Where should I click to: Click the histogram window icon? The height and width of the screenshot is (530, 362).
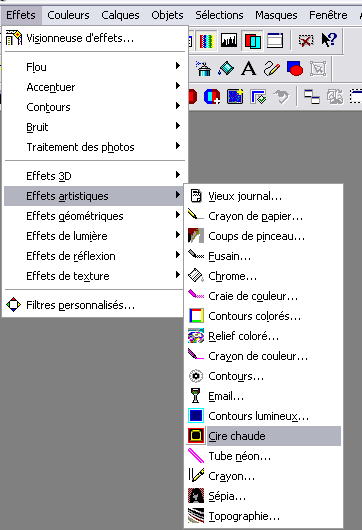click(229, 41)
